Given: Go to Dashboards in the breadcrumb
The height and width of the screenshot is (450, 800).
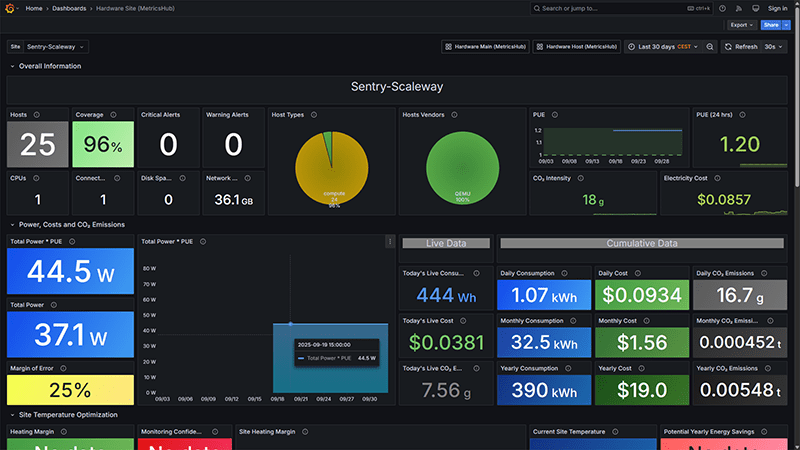Looking at the screenshot, I should (69, 8).
